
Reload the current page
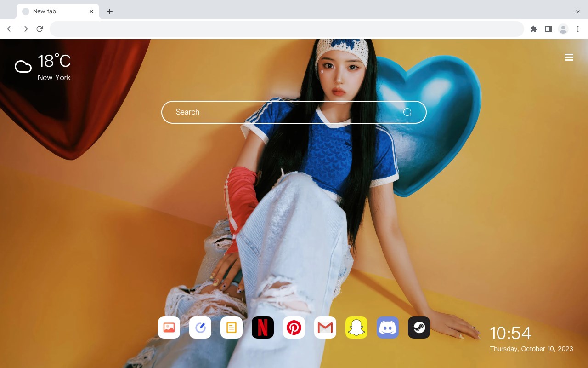click(40, 29)
